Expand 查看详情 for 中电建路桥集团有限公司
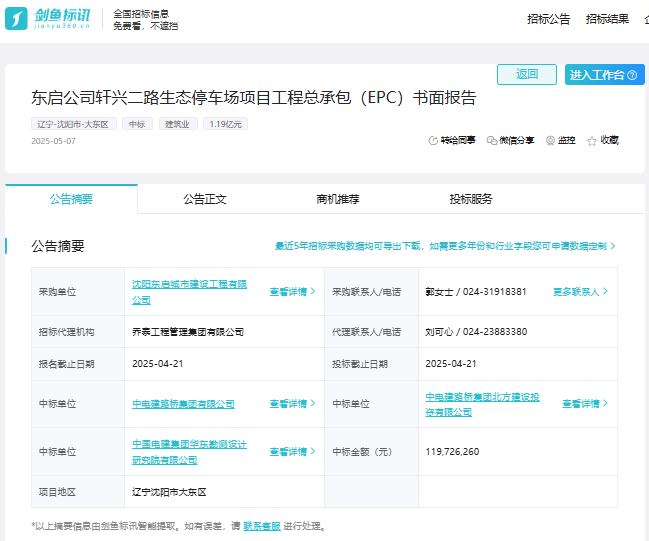649x541 pixels. [x=292, y=404]
